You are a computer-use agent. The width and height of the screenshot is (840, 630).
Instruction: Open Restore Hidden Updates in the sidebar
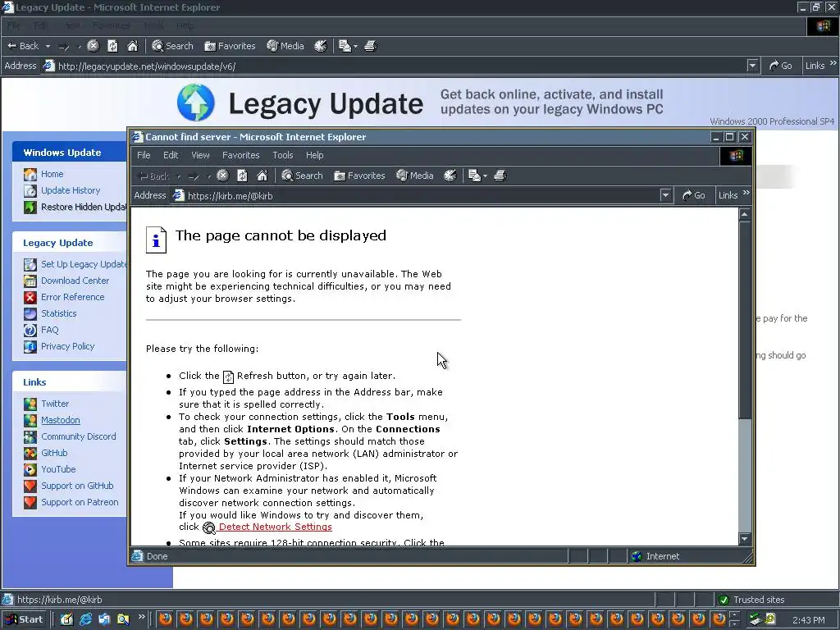click(x=84, y=208)
